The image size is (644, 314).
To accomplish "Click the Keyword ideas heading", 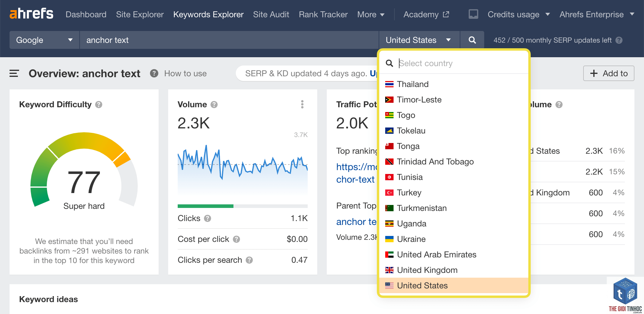I will 49,299.
